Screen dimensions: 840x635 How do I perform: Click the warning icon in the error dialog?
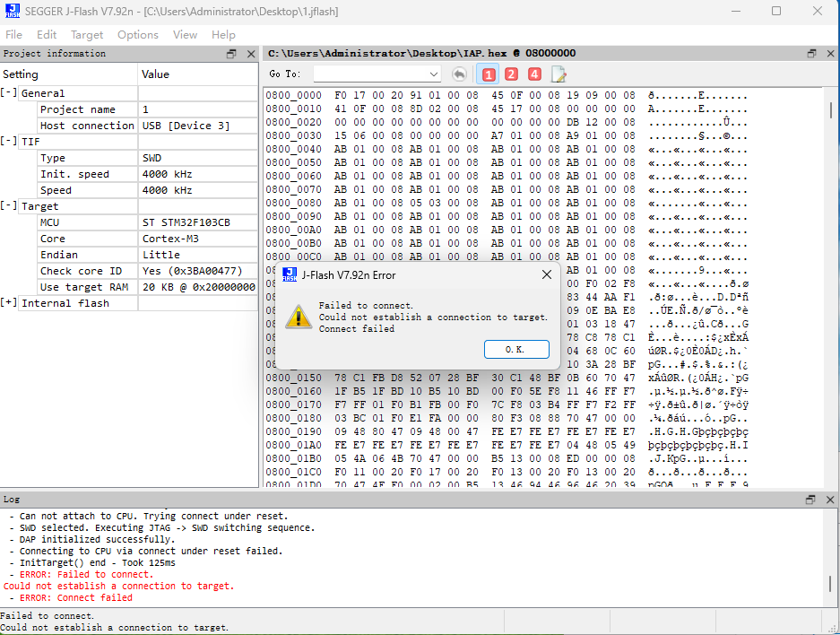(299, 317)
